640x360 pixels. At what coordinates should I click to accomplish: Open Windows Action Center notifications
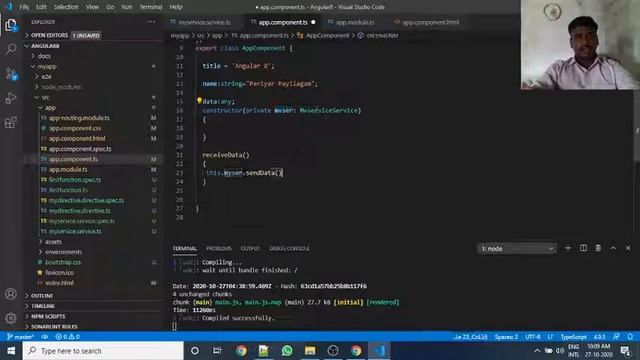[625, 351]
